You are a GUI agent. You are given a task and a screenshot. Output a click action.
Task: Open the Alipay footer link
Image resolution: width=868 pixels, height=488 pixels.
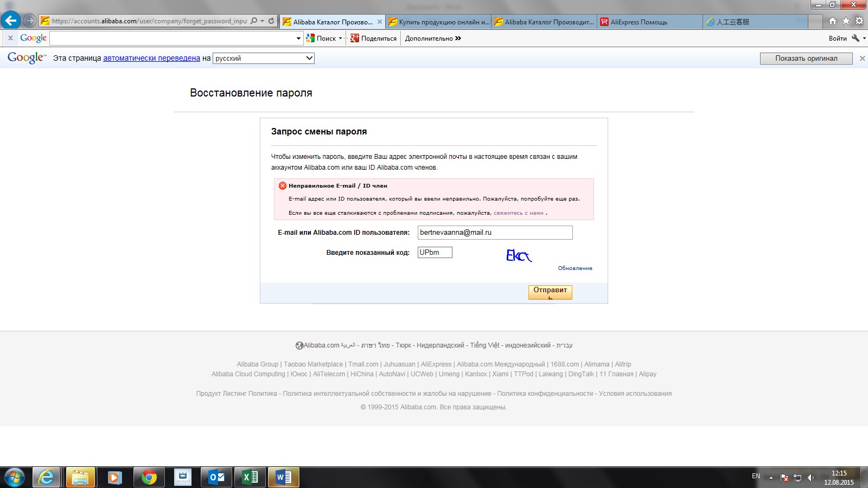(647, 374)
